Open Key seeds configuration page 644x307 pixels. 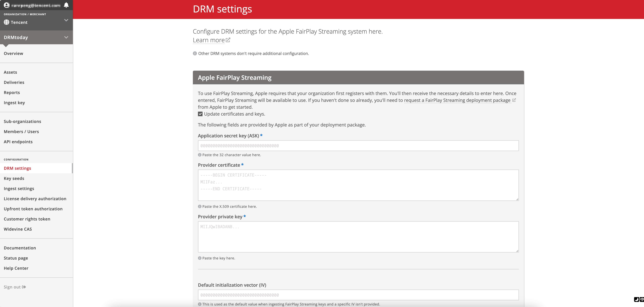pos(14,178)
